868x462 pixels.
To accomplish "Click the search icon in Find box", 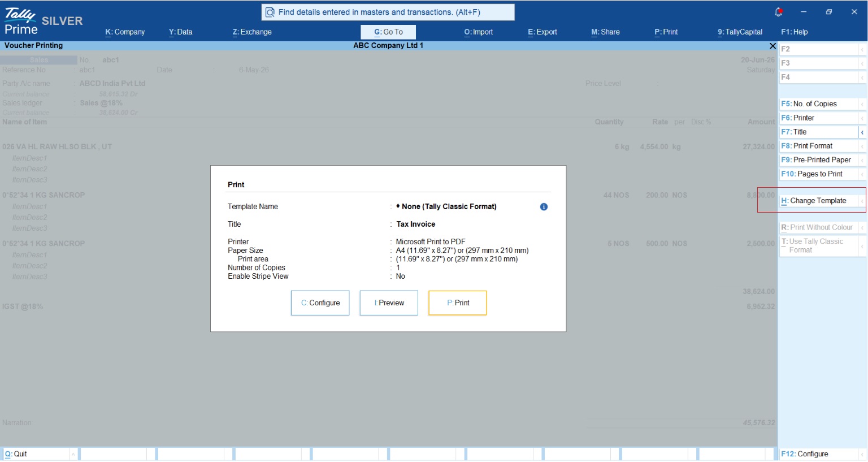I will point(270,12).
